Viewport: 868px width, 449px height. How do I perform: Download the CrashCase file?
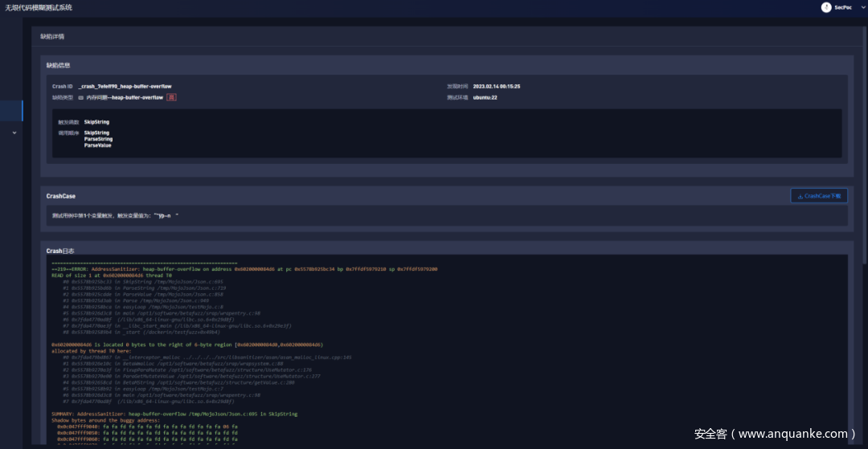click(818, 195)
